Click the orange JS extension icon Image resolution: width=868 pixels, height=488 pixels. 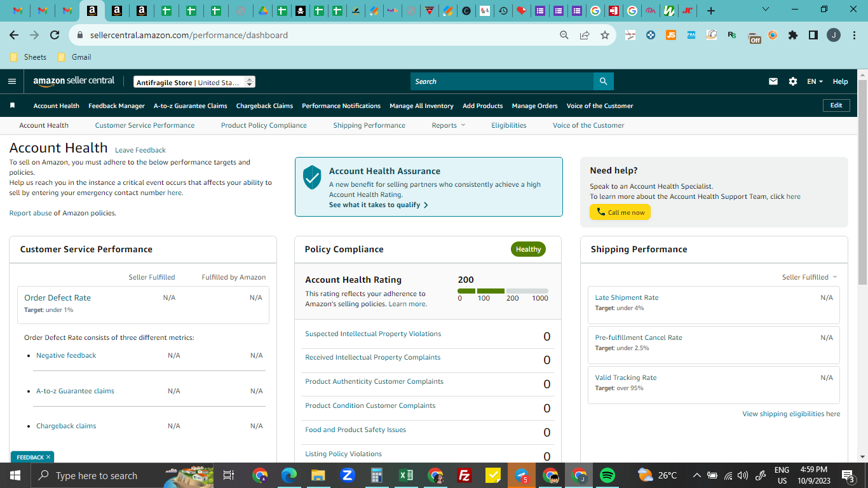pyautogui.click(x=671, y=35)
